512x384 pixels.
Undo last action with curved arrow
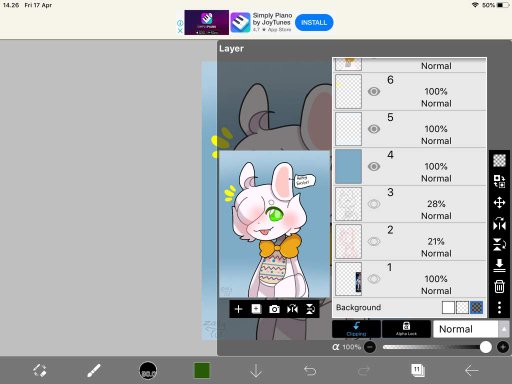310,370
